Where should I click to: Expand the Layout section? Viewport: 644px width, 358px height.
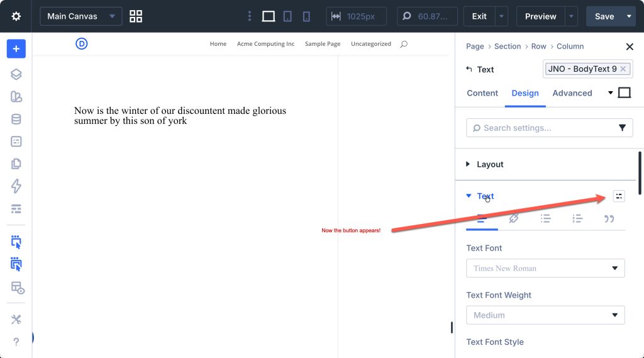489,164
